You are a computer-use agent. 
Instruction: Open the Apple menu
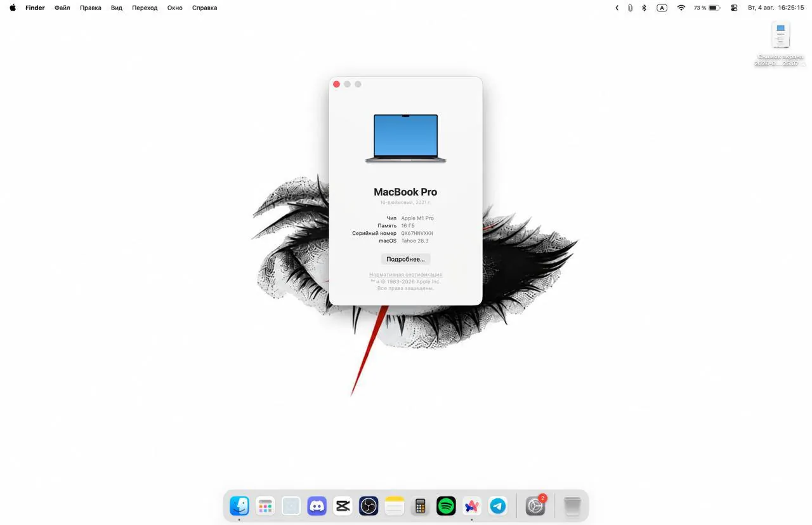pos(13,8)
